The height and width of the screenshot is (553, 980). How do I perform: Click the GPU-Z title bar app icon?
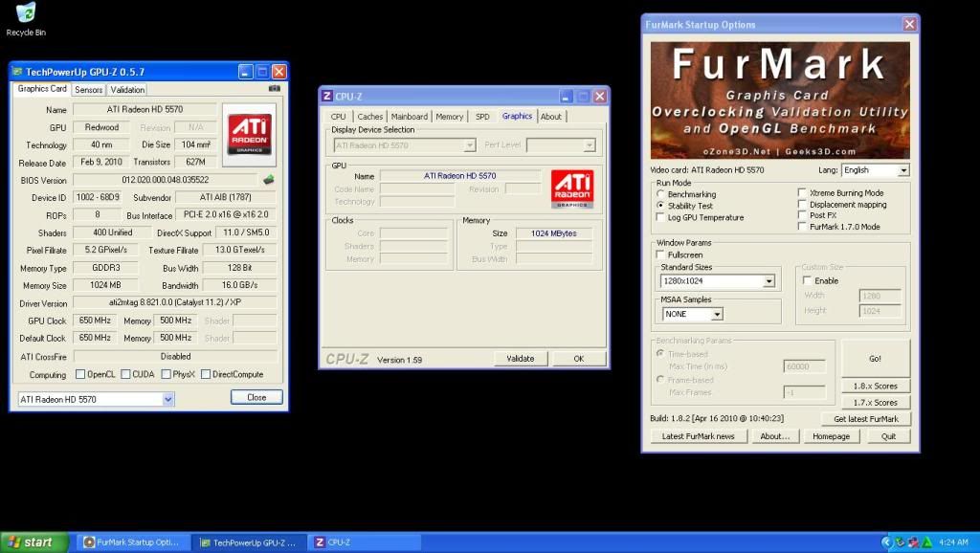[17, 71]
